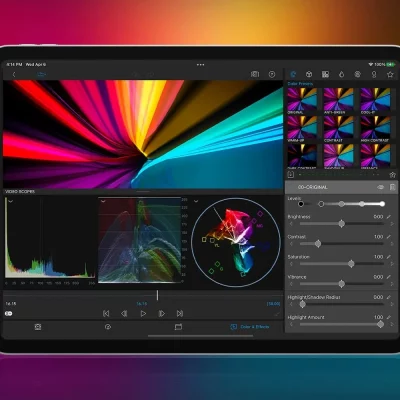Image resolution: width=400 pixels, height=400 pixels.
Task: Edit Contrast value with pencil icon
Action: coord(389,237)
